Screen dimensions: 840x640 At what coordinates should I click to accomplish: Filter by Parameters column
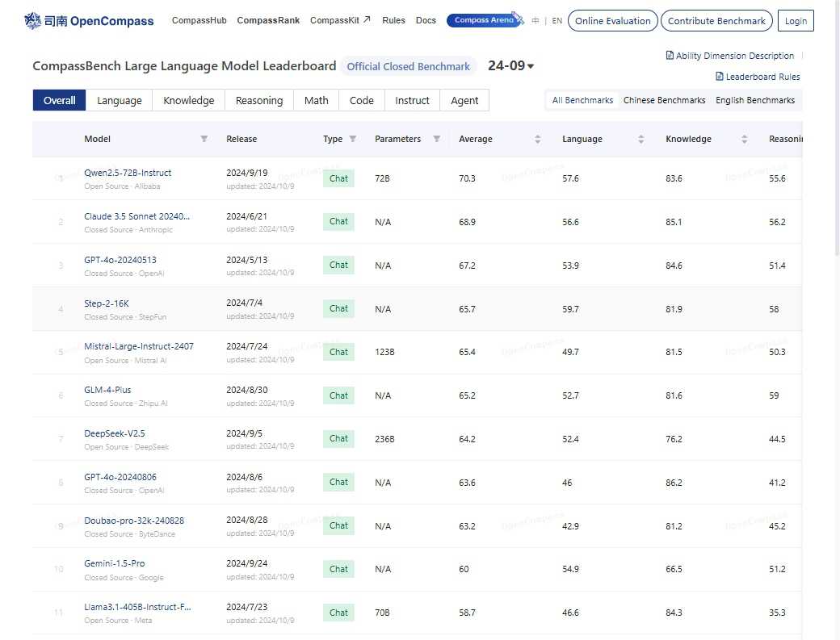coord(437,139)
